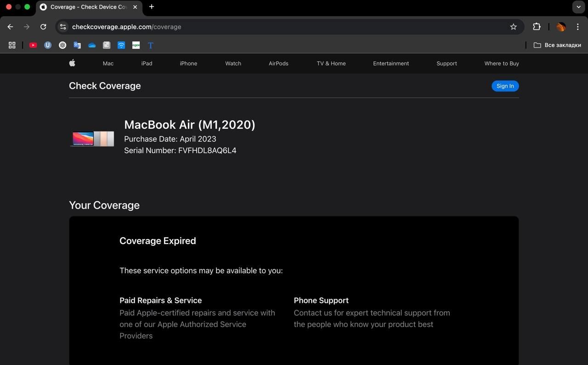Open the ChatGPT bookmark

click(x=62, y=45)
